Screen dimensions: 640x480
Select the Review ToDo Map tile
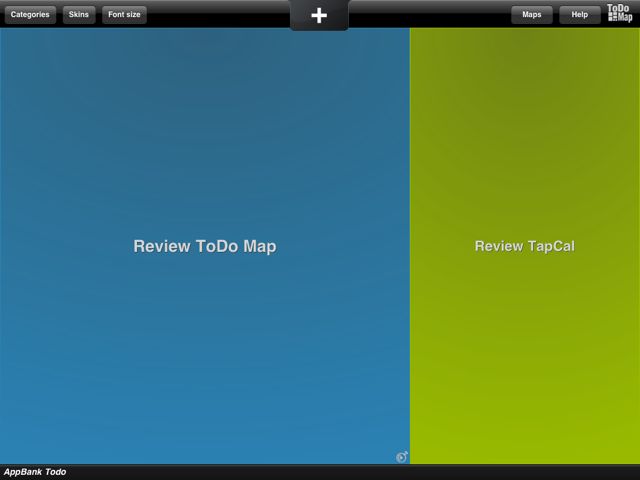[x=205, y=246]
